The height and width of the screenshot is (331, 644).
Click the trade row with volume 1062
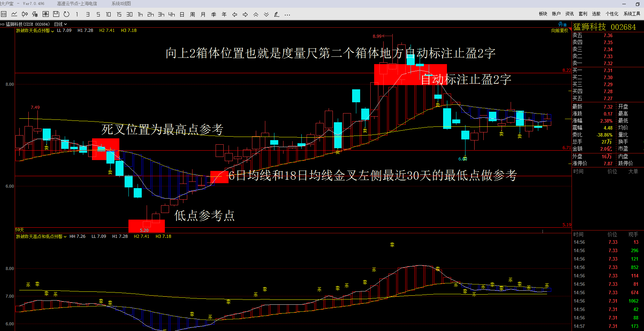[608, 301]
